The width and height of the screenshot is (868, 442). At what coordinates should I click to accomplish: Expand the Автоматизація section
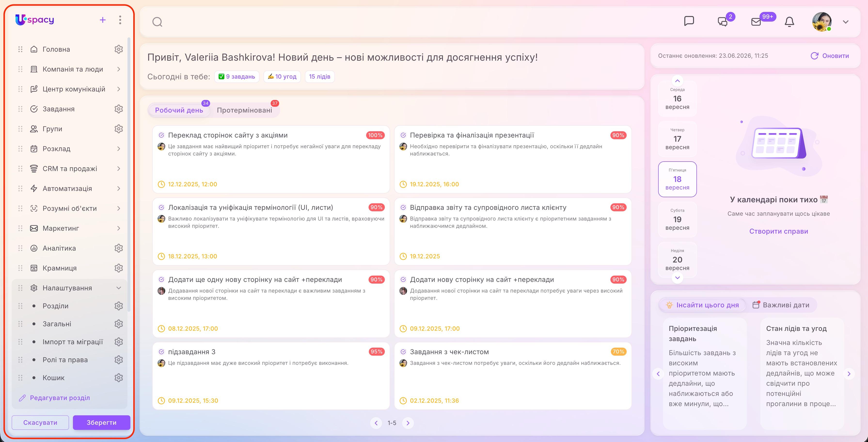point(118,188)
